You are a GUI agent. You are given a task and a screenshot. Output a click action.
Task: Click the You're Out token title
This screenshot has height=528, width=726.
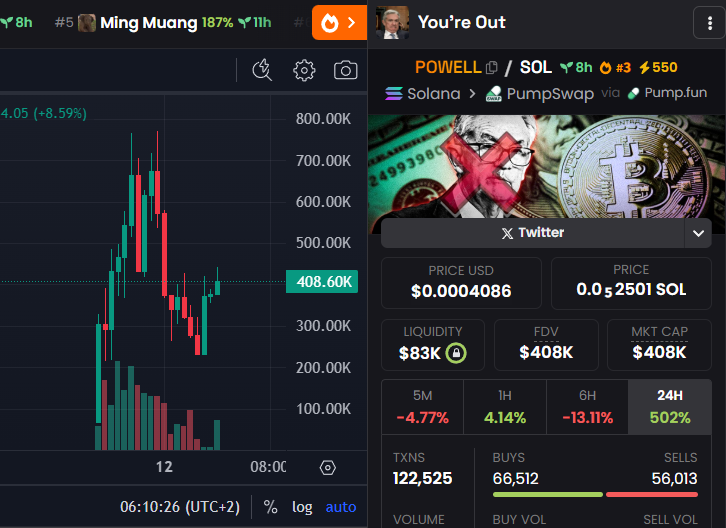click(462, 22)
